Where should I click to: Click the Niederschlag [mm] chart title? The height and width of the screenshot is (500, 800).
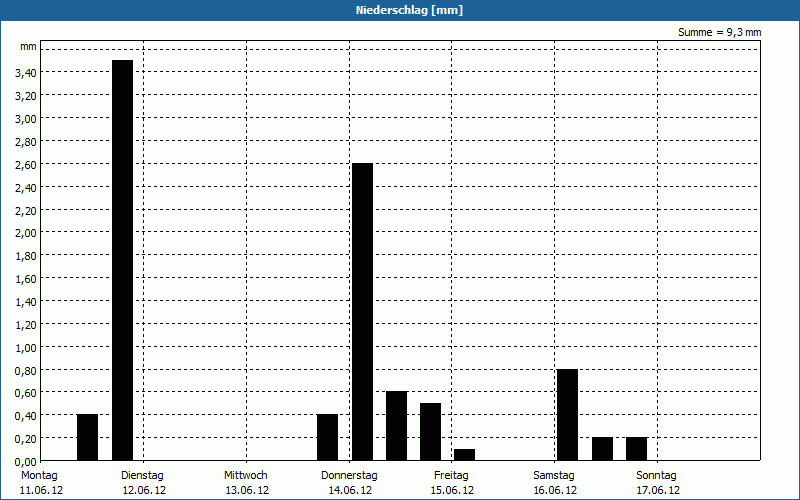(409, 10)
